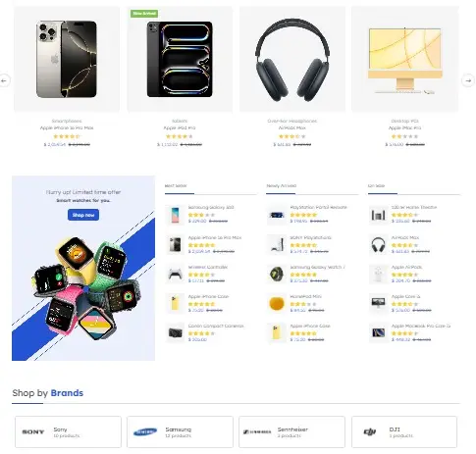The width and height of the screenshot is (476, 454).
Task: Switch to the On Sale tab
Action: (376, 185)
